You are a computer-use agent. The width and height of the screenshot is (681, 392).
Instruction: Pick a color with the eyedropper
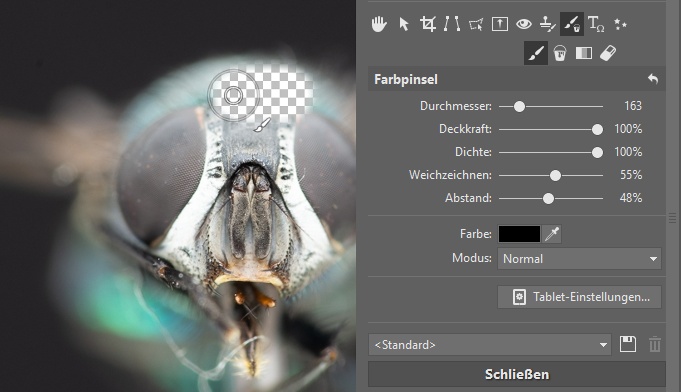pos(552,234)
